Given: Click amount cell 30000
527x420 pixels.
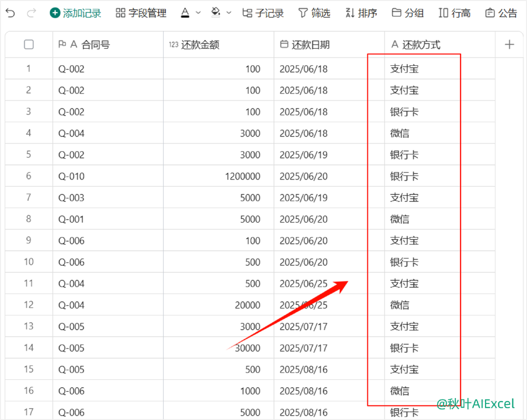Looking at the screenshot, I should [219, 348].
